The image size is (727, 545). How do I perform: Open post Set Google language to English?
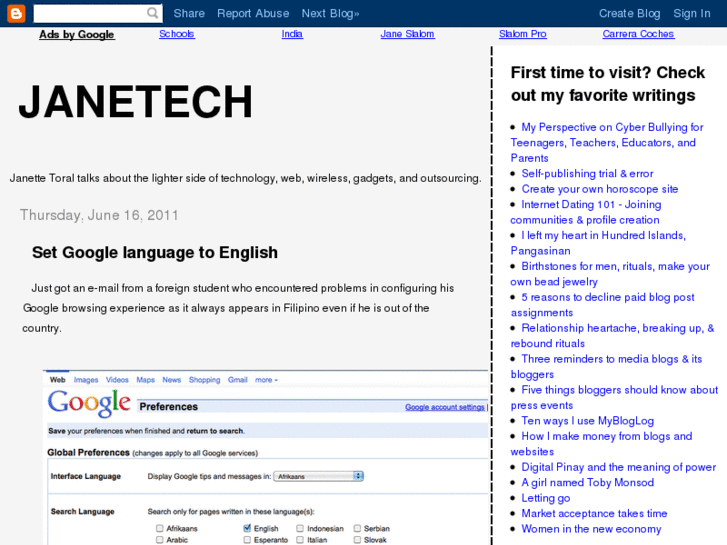(155, 252)
